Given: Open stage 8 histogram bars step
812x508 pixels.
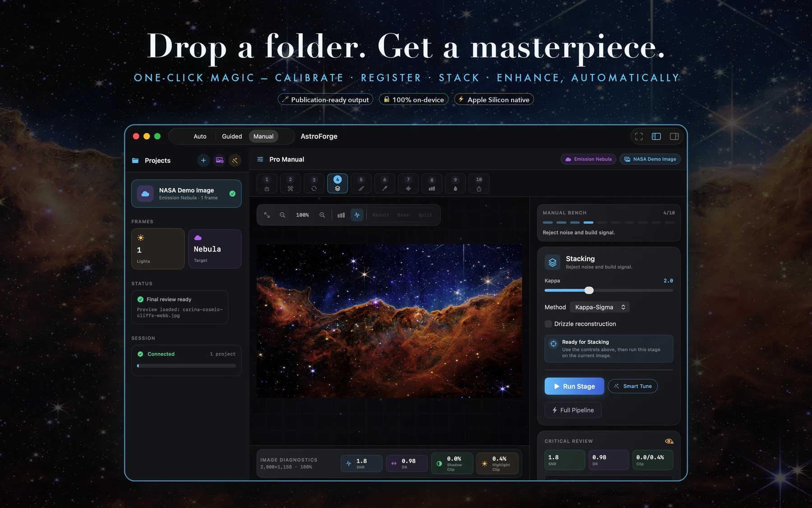Looking at the screenshot, I should [x=432, y=184].
